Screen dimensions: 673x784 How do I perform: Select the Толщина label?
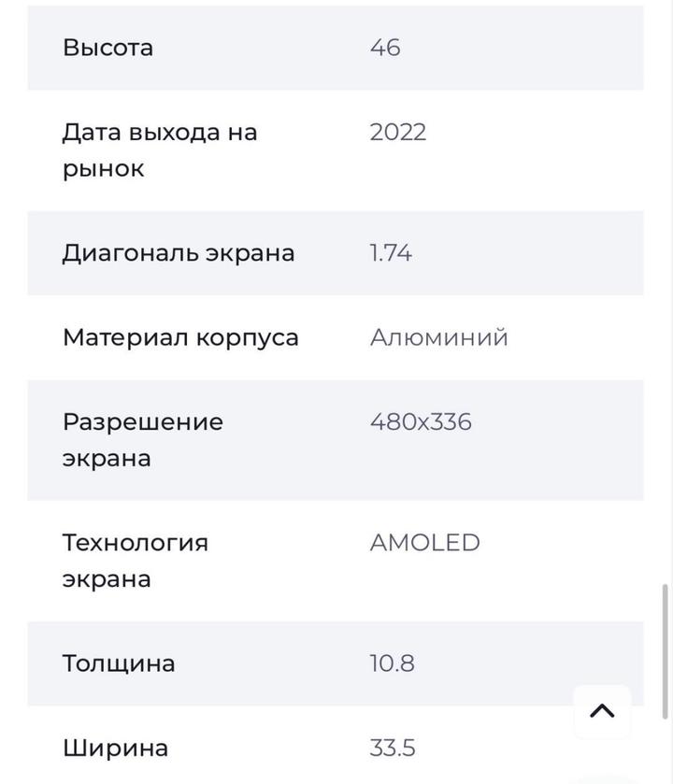pos(119,663)
